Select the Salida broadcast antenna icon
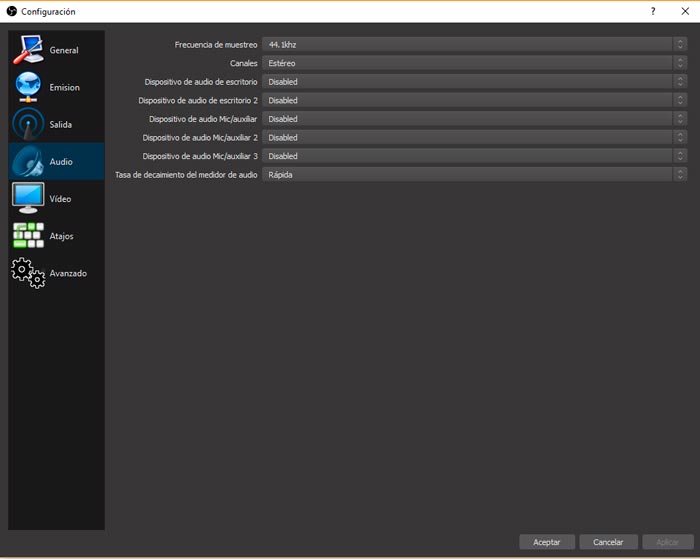This screenshot has width=700, height=559. pyautogui.click(x=28, y=124)
